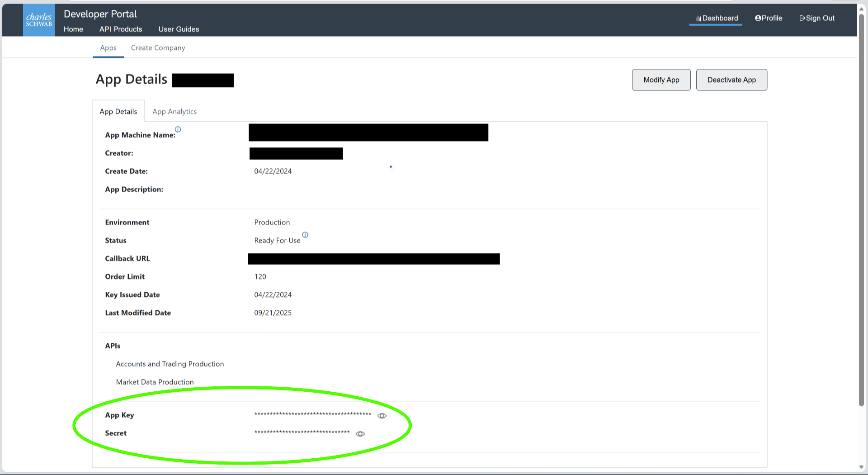
Task: Click the info icon beside App Machine Name
Action: (x=178, y=129)
